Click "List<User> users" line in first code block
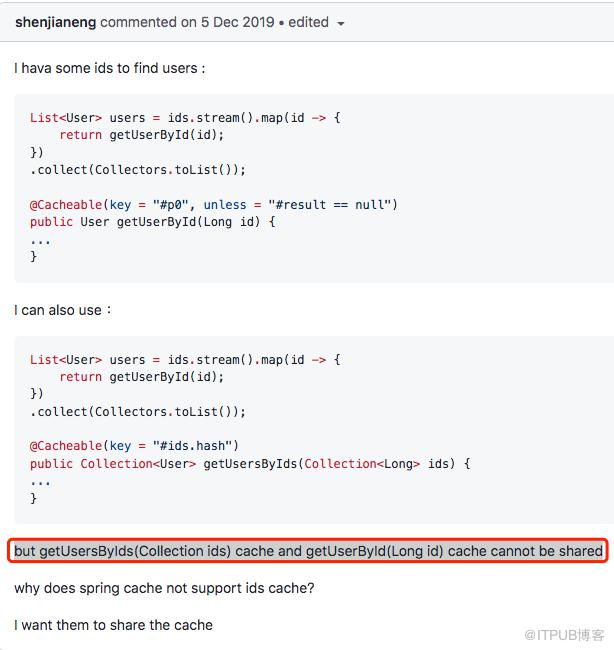 coord(185,117)
